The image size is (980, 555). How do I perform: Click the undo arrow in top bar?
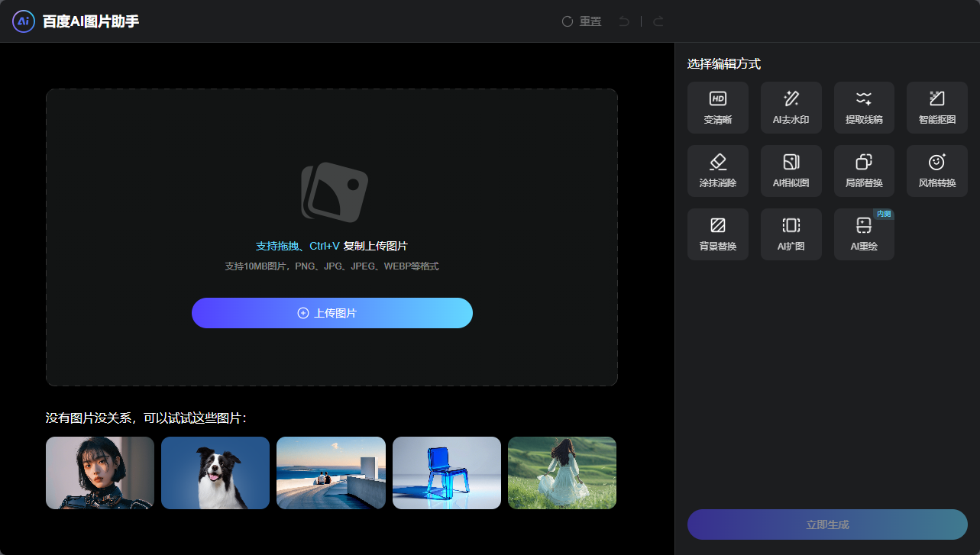(x=624, y=21)
